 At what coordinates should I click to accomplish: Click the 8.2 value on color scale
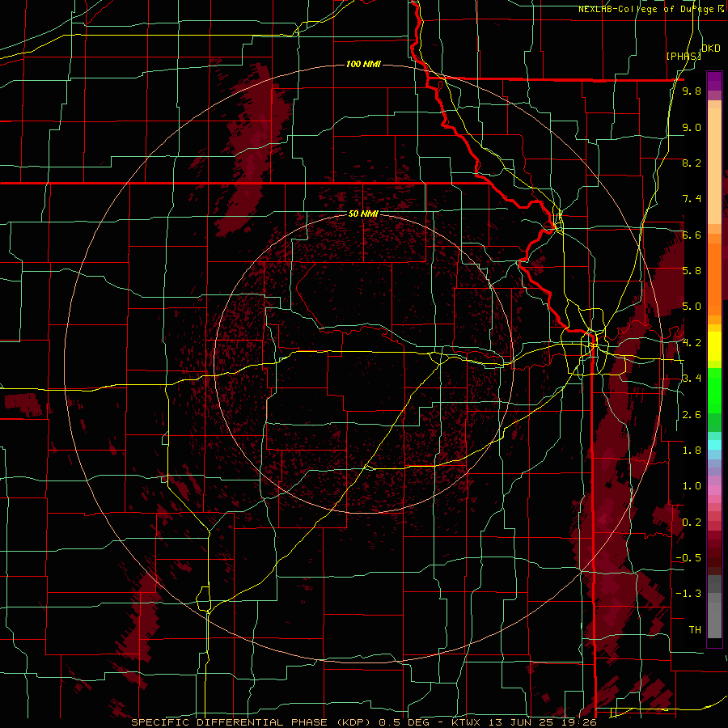(x=692, y=163)
